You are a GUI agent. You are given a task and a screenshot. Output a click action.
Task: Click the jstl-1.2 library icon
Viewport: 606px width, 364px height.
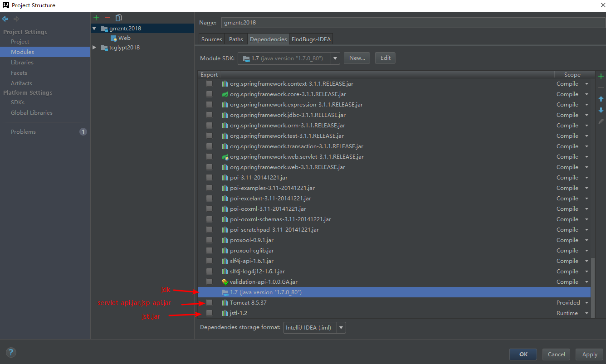click(225, 313)
